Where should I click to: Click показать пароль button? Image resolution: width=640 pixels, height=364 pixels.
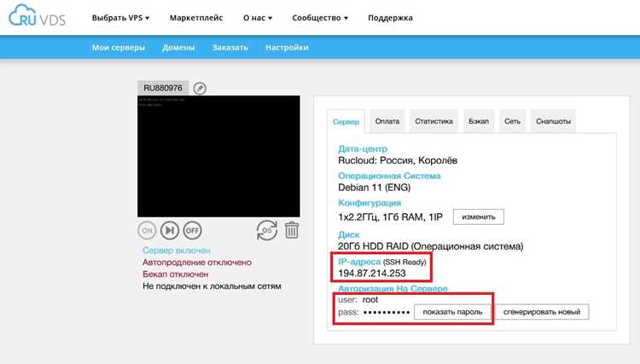point(452,312)
